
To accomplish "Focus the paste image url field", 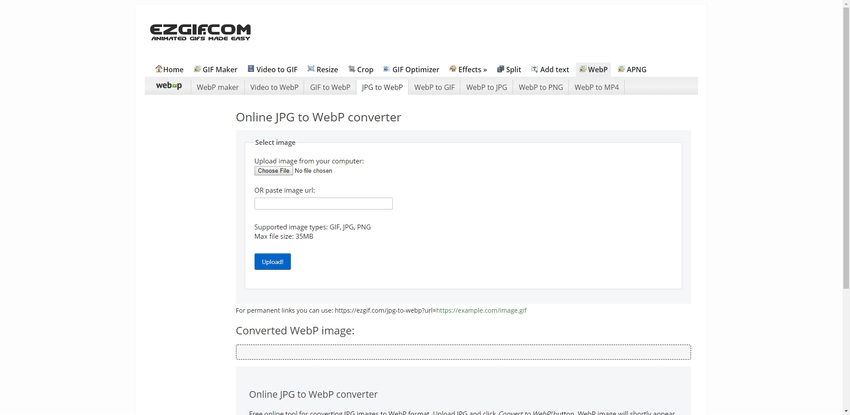I will 323,203.
